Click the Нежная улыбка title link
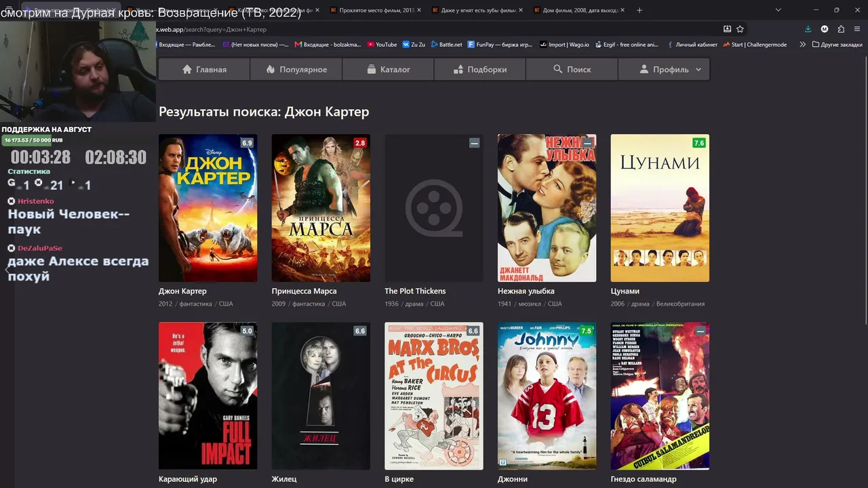Image resolution: width=868 pixels, height=488 pixels. point(526,291)
